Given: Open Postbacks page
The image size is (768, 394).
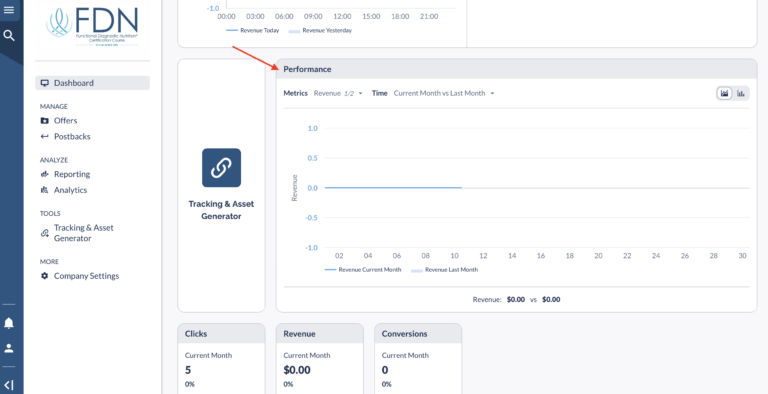Looking at the screenshot, I should (72, 137).
